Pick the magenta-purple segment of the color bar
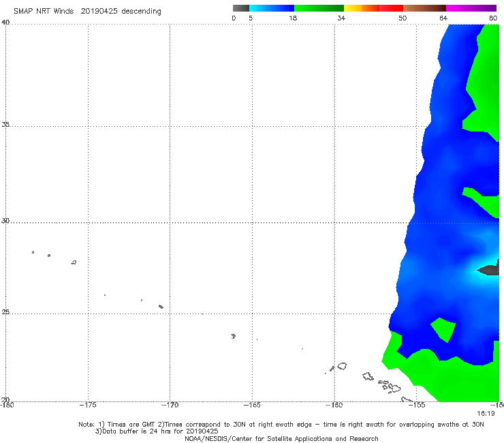This screenshot has width=504, height=443. coord(471,8)
